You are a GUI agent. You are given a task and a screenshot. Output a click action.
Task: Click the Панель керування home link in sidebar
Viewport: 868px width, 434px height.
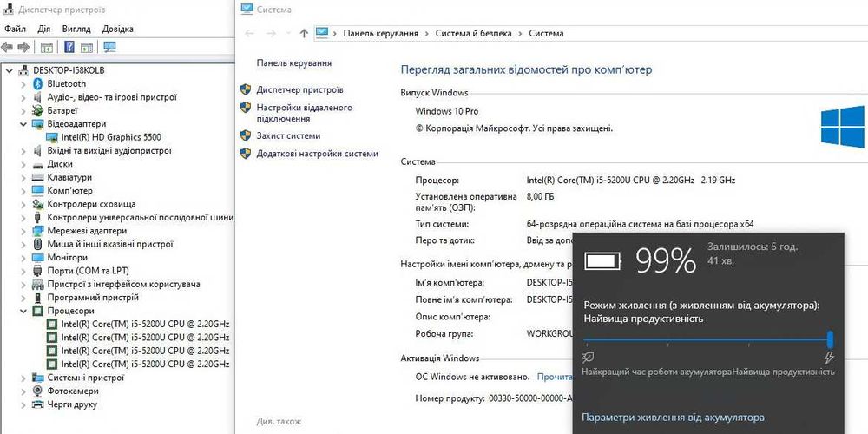(294, 63)
